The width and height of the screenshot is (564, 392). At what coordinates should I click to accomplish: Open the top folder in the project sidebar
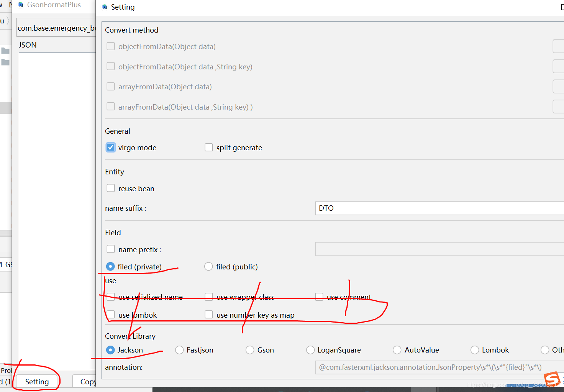5,50
